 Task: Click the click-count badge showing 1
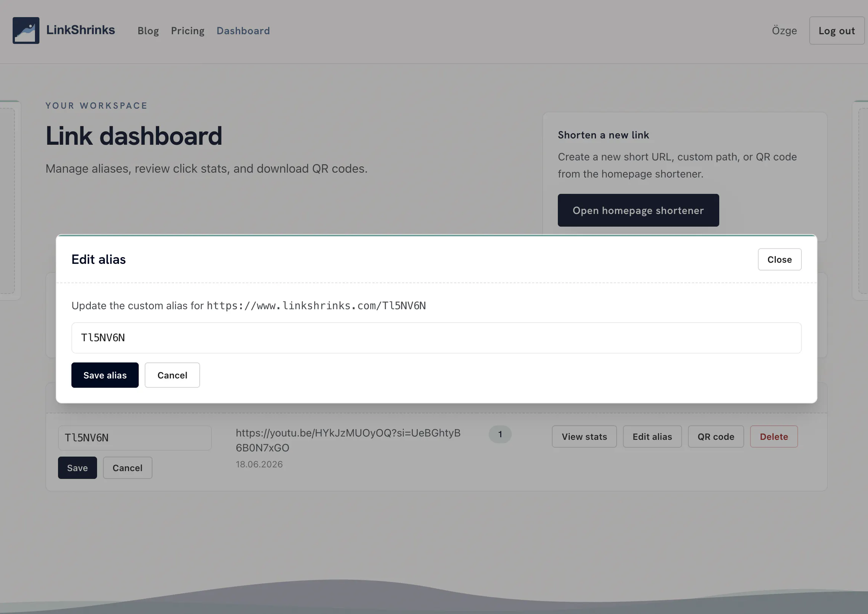click(500, 434)
